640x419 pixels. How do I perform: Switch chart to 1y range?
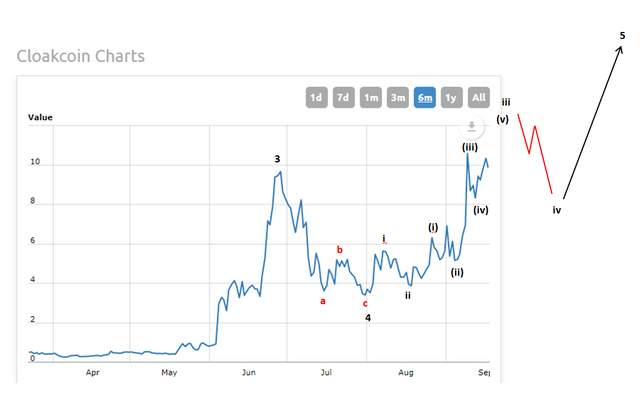pos(452,97)
